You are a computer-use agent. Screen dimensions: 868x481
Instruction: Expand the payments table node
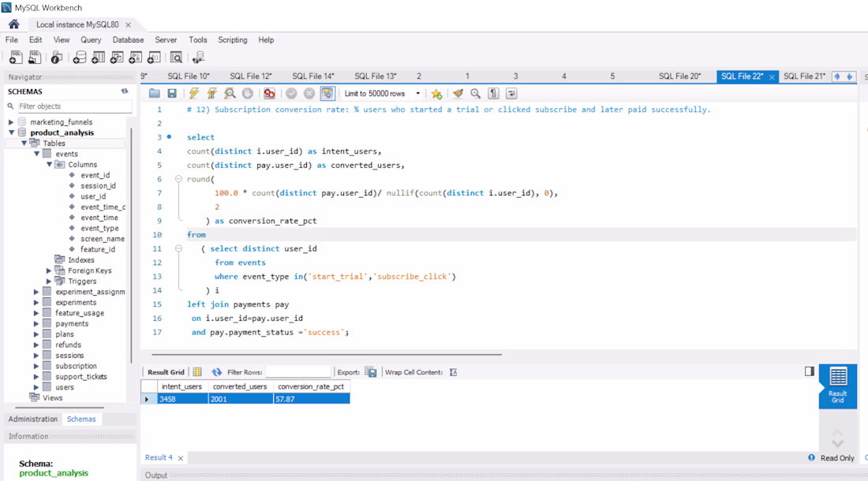(x=36, y=324)
